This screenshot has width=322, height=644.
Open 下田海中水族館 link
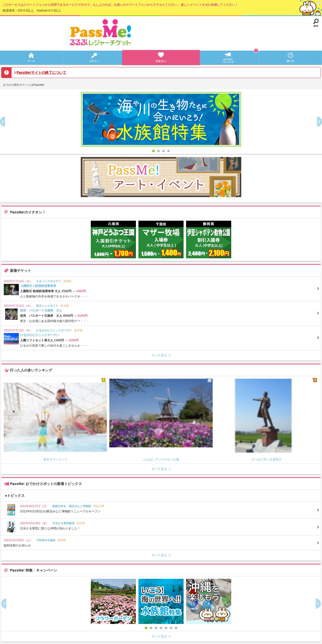[x=46, y=540]
